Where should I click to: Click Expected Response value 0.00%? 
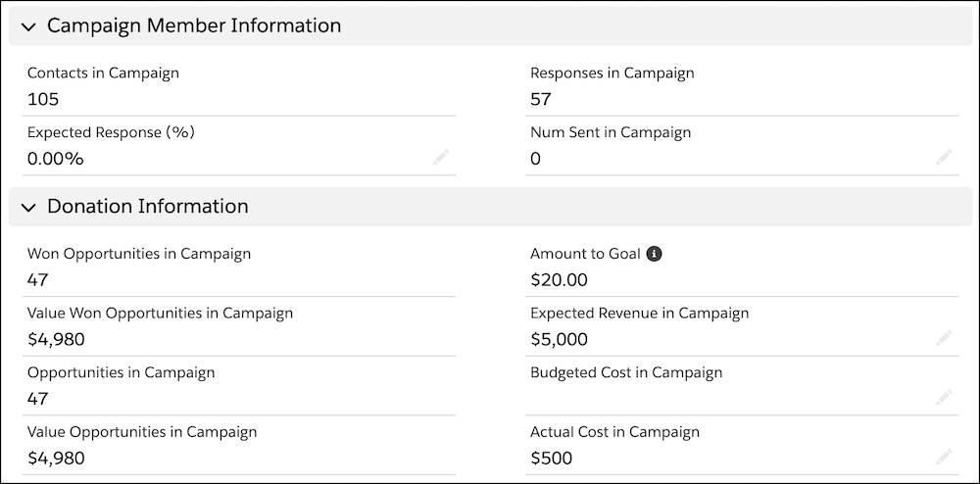[56, 159]
